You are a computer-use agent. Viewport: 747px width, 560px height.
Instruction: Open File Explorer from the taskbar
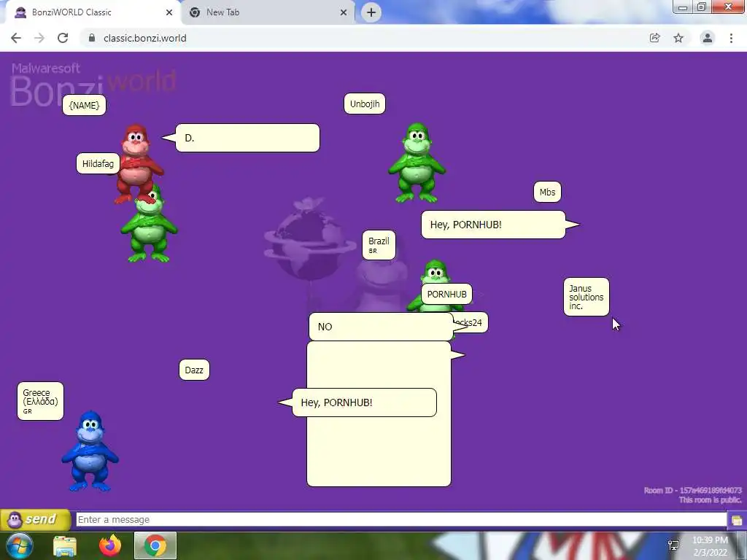click(65, 545)
